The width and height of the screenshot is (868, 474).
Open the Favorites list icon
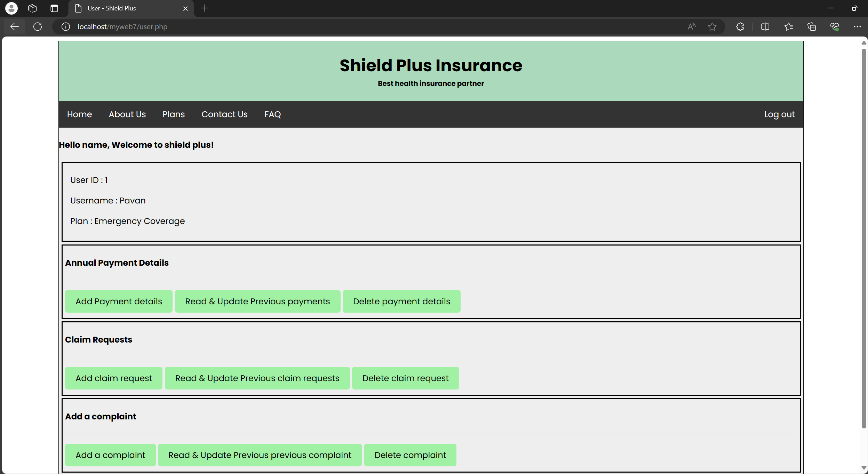tap(789, 27)
